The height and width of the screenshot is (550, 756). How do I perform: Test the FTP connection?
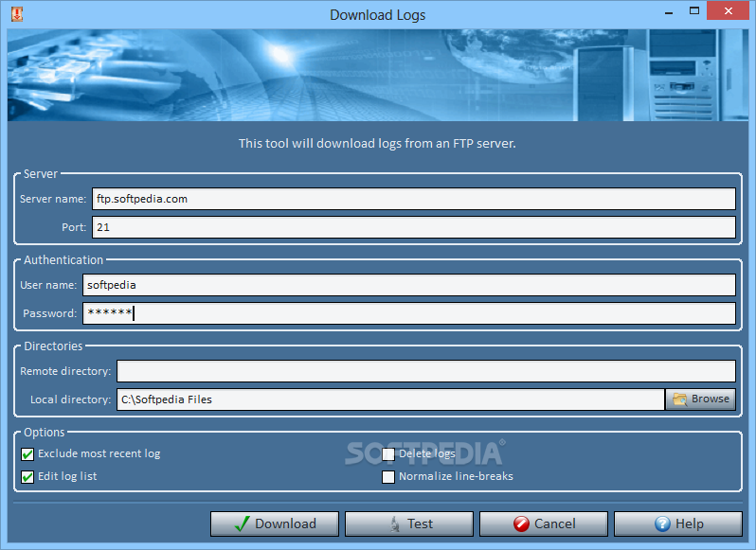pyautogui.click(x=409, y=524)
